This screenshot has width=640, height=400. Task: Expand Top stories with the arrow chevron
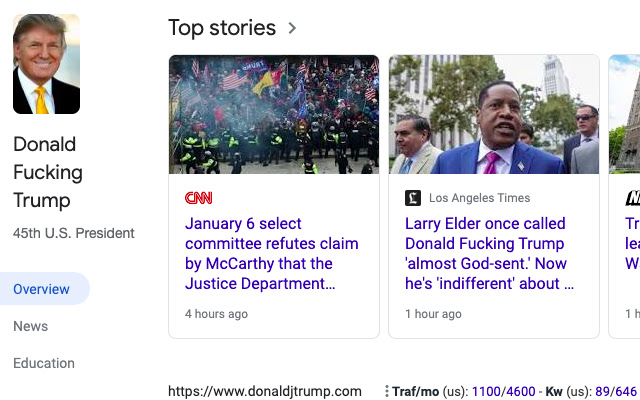click(292, 28)
